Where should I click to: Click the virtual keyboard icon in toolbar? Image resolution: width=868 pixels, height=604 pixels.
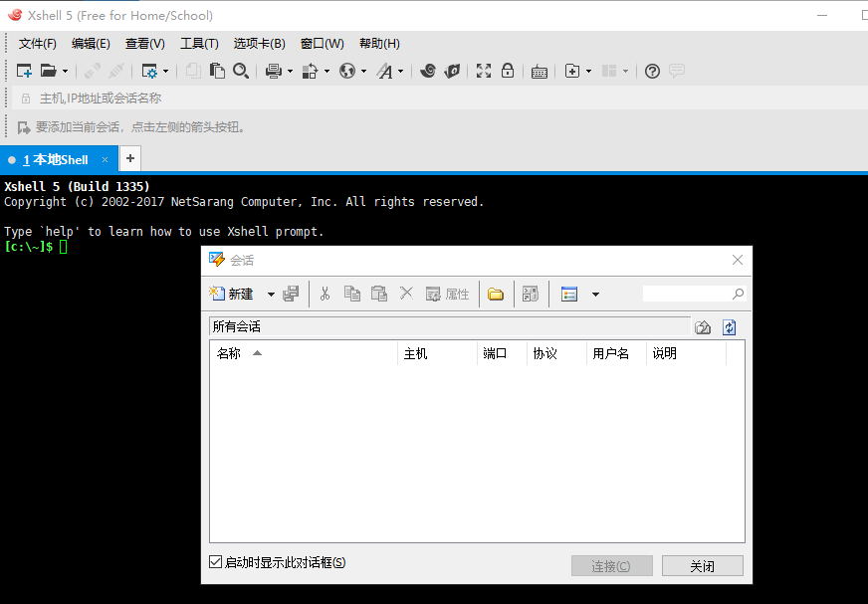pyautogui.click(x=539, y=71)
